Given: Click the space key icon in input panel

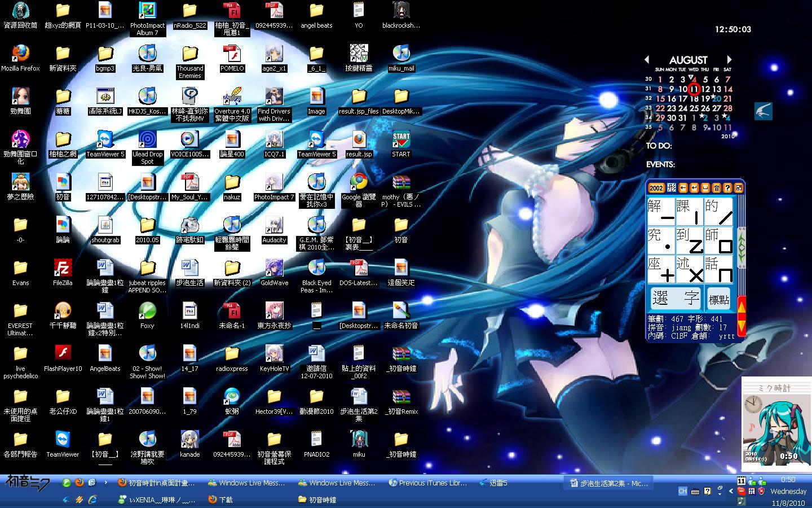Looking at the screenshot, I should pyautogui.click(x=705, y=188).
